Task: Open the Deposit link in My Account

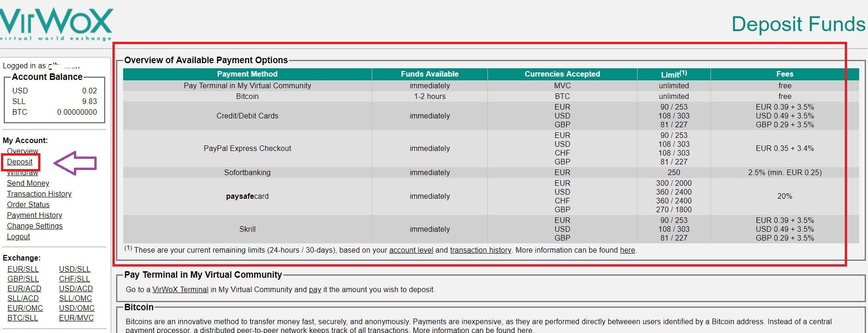Action: pos(20,162)
